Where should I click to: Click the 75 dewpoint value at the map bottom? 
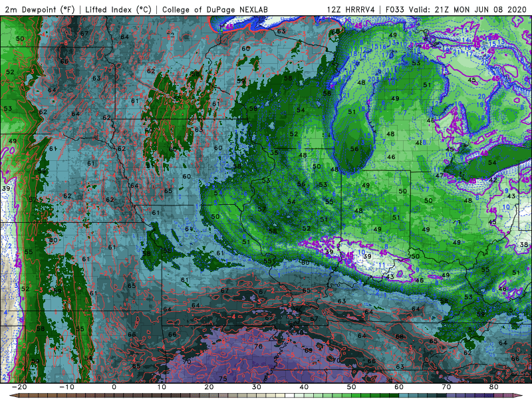223,378
